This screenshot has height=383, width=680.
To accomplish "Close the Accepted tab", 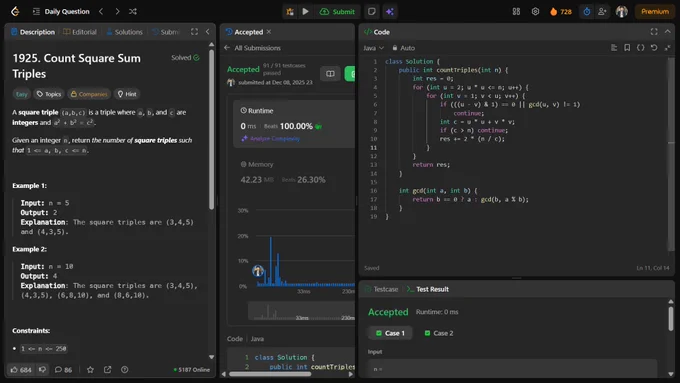I will pos(269,32).
